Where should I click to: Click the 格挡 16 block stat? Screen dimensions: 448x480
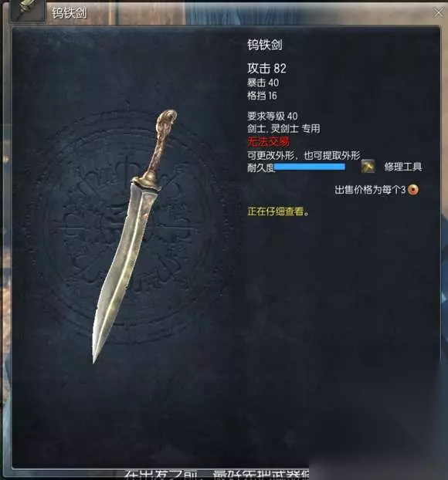tap(262, 96)
